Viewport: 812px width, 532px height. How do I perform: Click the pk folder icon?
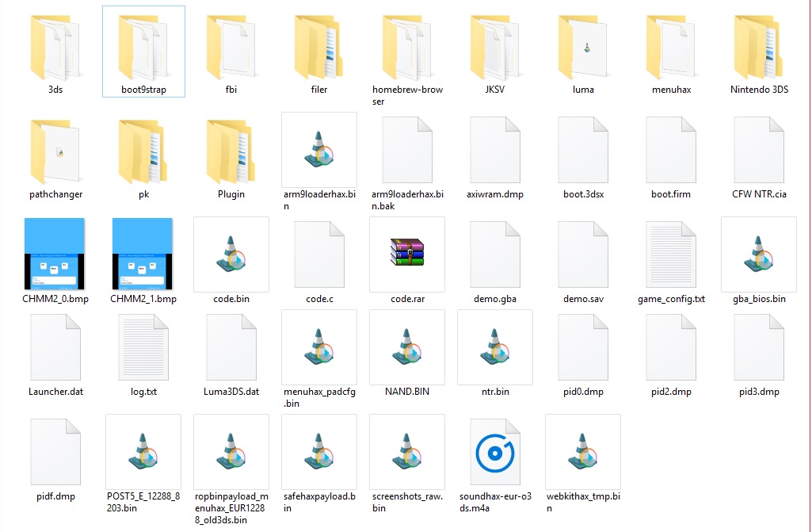coord(143,152)
